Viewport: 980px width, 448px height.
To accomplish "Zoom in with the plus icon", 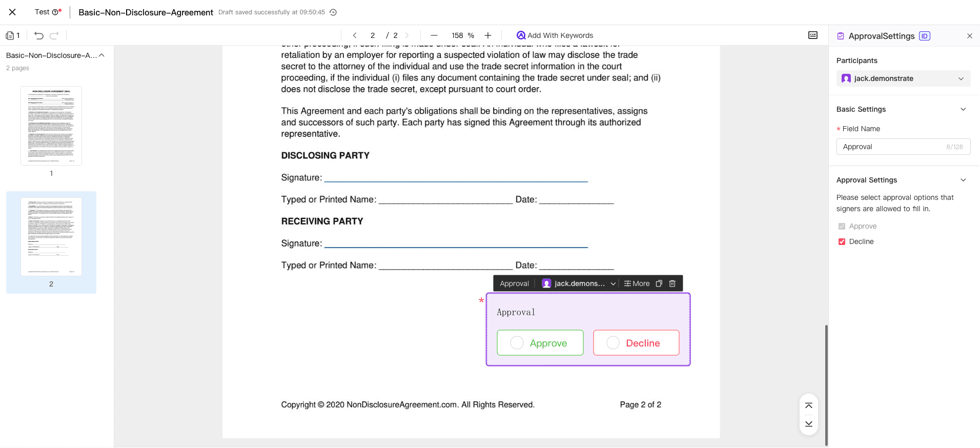I will click(x=488, y=35).
